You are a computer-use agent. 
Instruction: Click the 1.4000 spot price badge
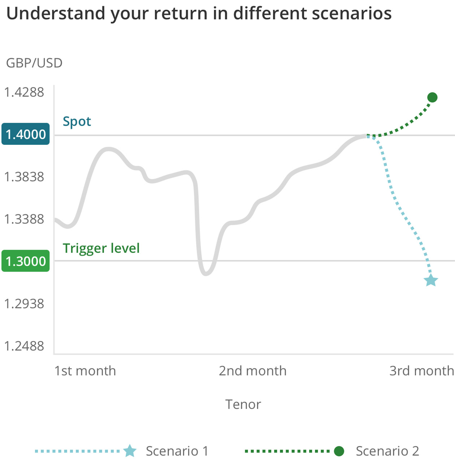26,134
